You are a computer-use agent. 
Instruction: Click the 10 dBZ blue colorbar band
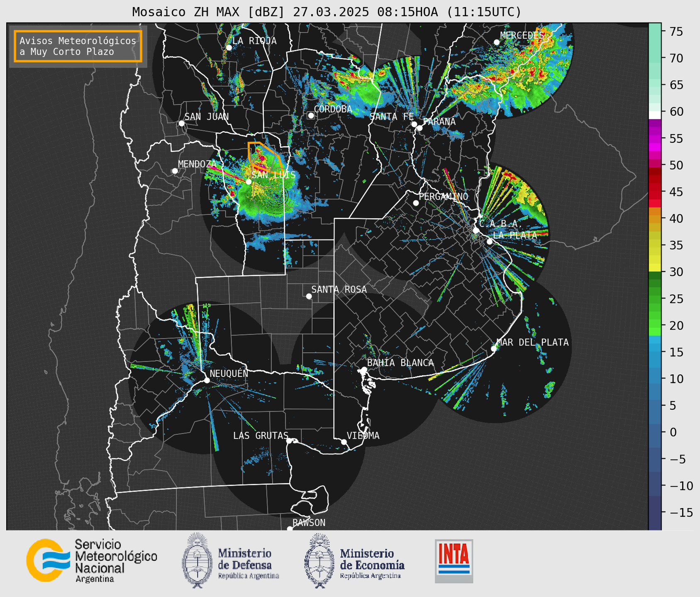(655, 379)
